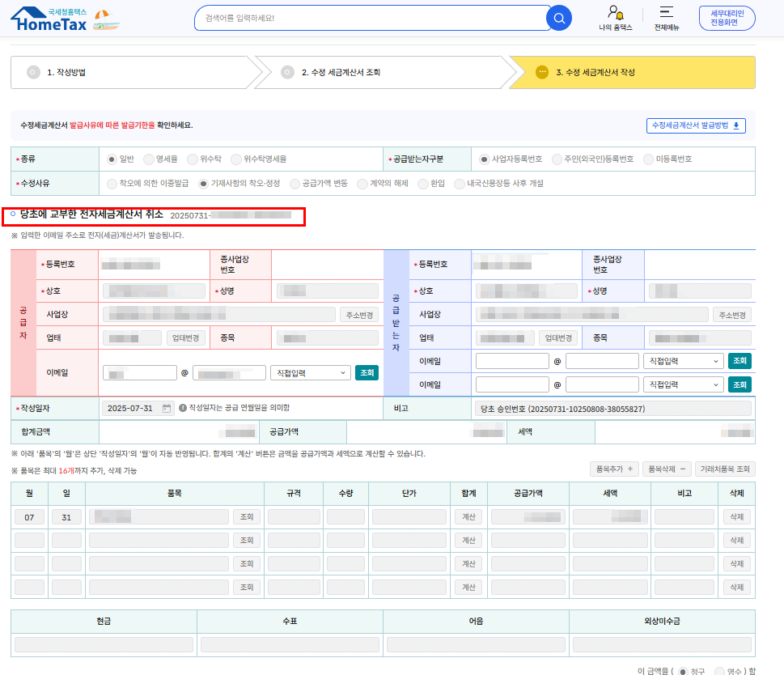The width and height of the screenshot is (784, 675).
Task: Click 세무대리인 전용화면 button
Action: tap(727, 18)
